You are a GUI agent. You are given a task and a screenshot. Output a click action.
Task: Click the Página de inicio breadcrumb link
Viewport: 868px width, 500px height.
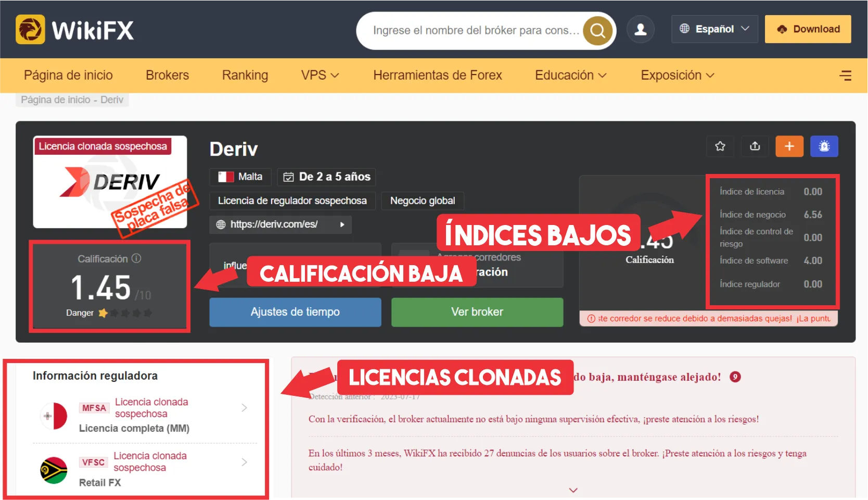coord(56,99)
